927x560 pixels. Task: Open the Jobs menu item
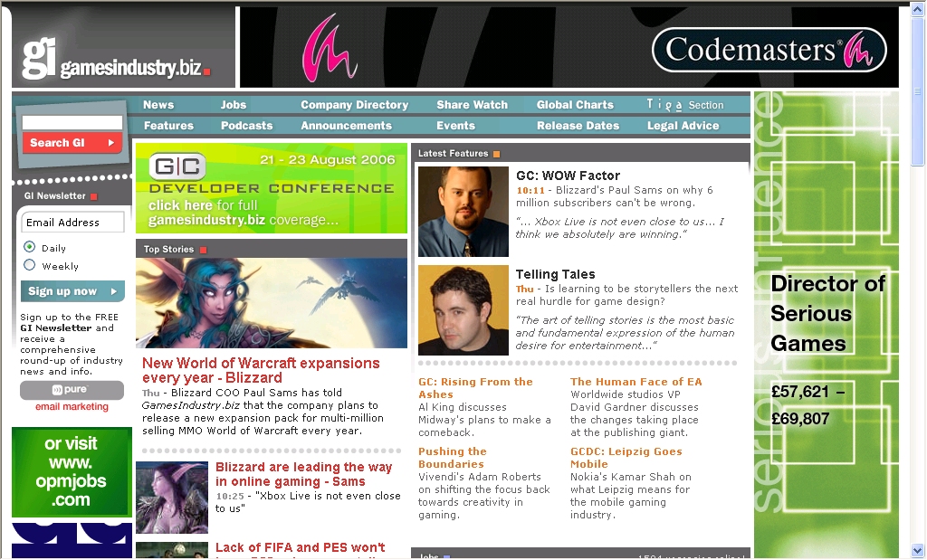pyautogui.click(x=234, y=105)
